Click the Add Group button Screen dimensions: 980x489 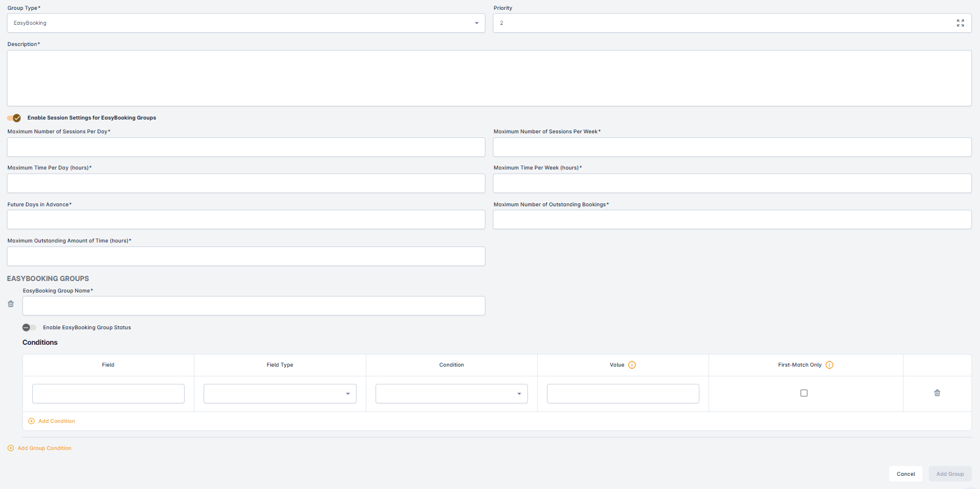point(950,474)
